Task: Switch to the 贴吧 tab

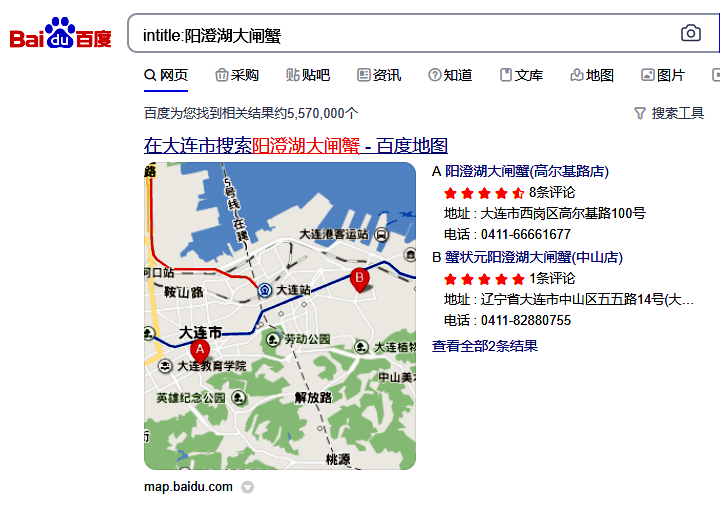Action: pyautogui.click(x=308, y=75)
